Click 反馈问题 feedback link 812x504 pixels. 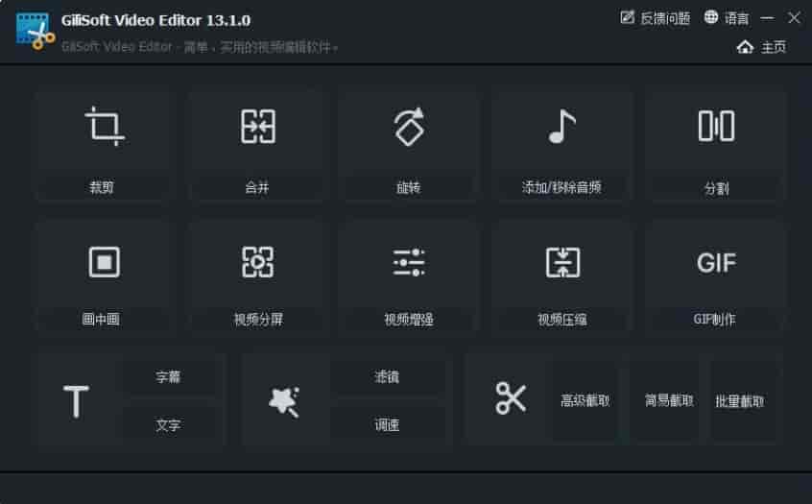tap(656, 18)
